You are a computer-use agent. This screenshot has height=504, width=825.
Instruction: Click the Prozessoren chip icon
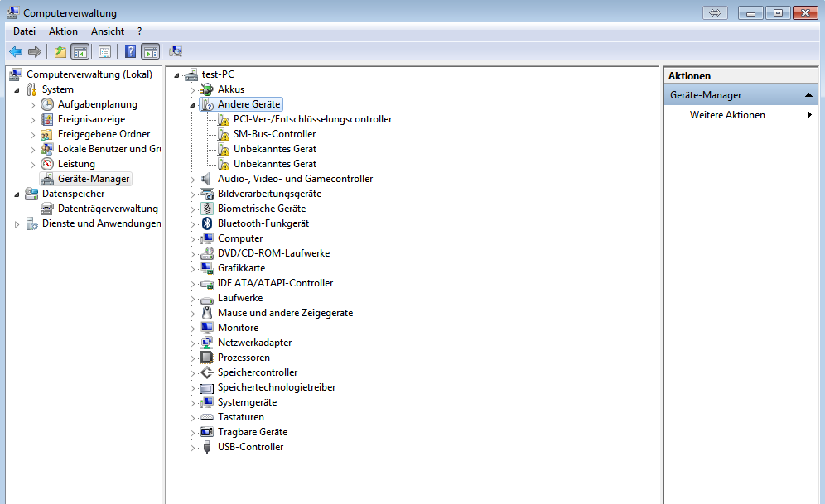pos(207,358)
